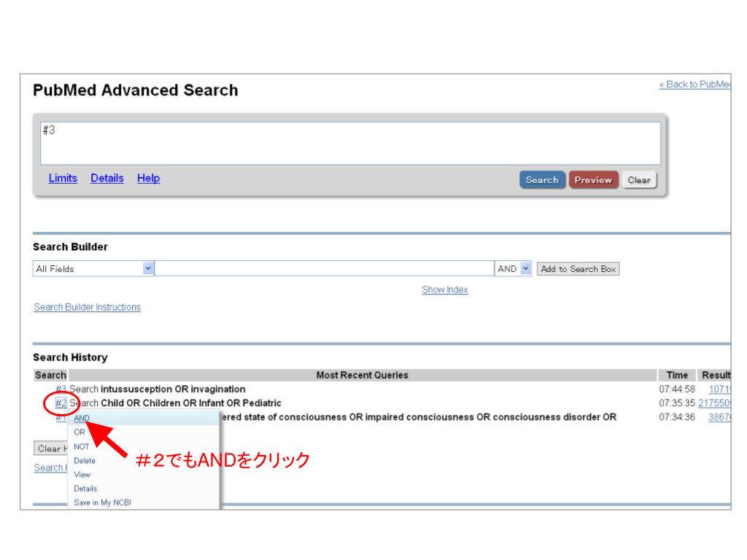Screen dimensions: 747x560
Task: Open the result count link for search #1
Action: [x=719, y=417]
